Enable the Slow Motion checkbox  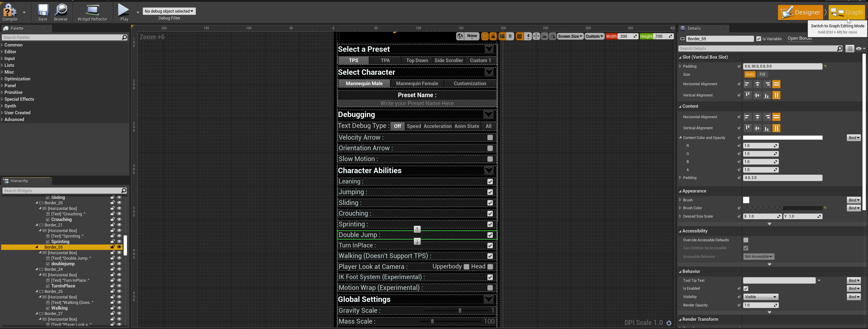coord(490,159)
